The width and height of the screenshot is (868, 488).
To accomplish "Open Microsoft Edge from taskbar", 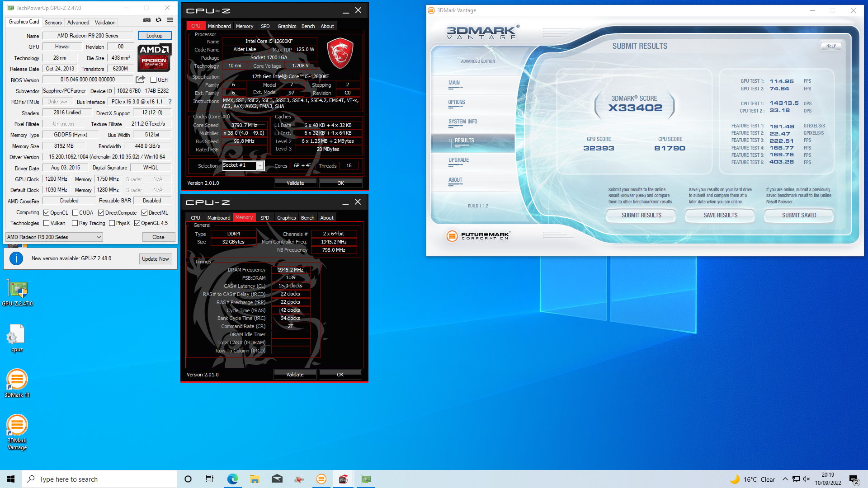I will (x=232, y=479).
